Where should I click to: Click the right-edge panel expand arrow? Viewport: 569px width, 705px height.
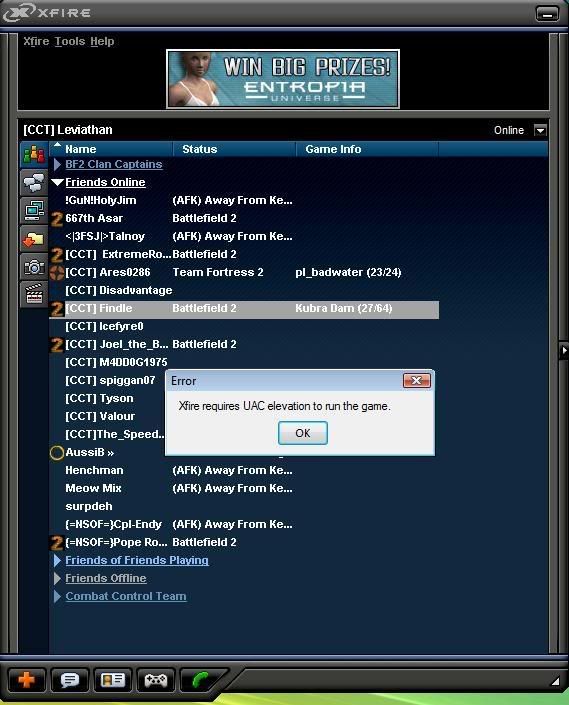(564, 350)
